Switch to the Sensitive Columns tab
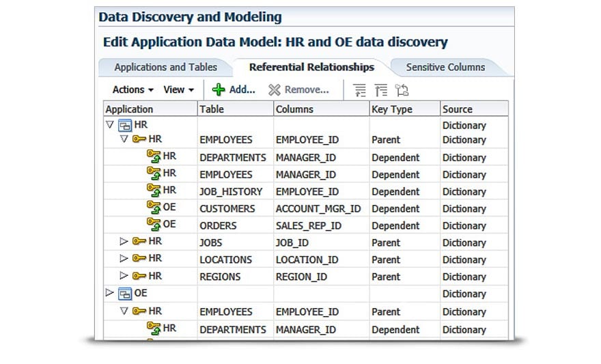 (445, 67)
